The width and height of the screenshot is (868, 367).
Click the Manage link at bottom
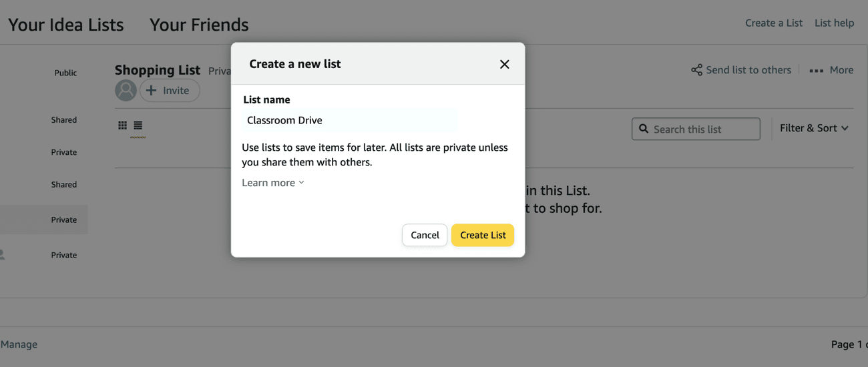point(19,344)
